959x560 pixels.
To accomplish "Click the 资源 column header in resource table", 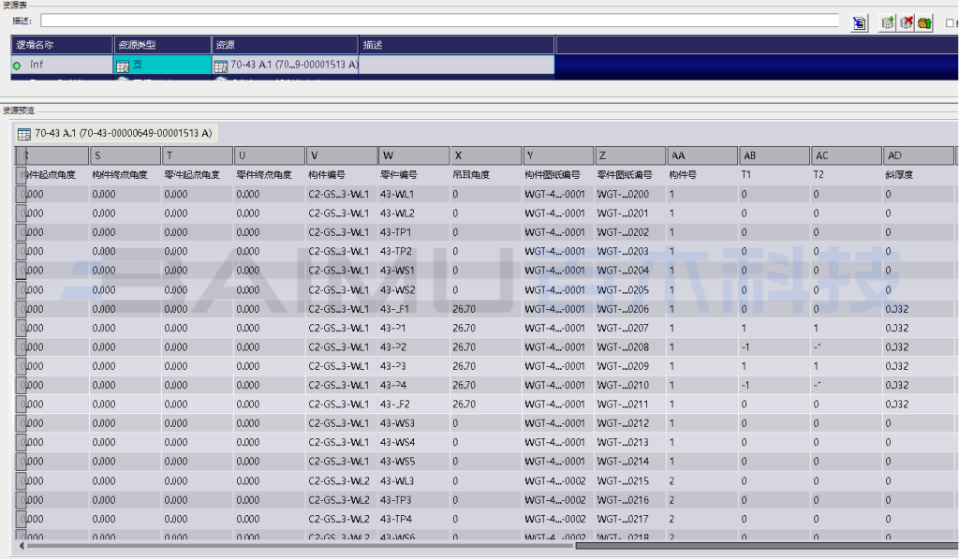I will [x=285, y=45].
